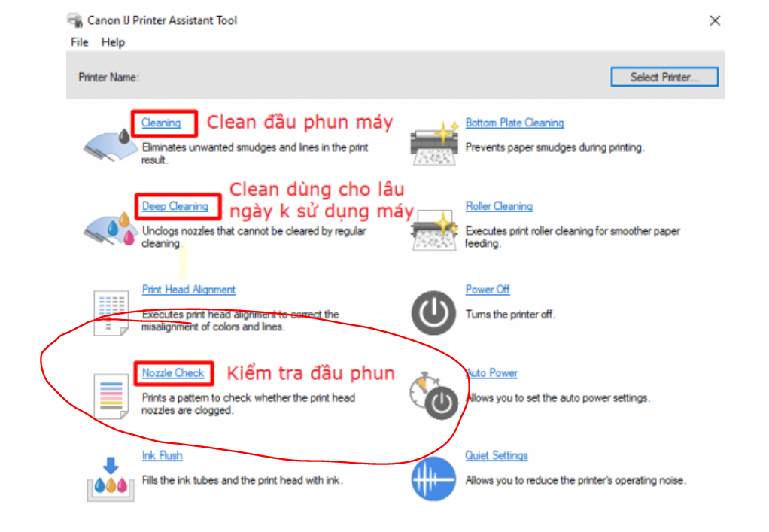Open the Nozzle Check link
This screenshot has height=532, width=769.
coord(173,373)
